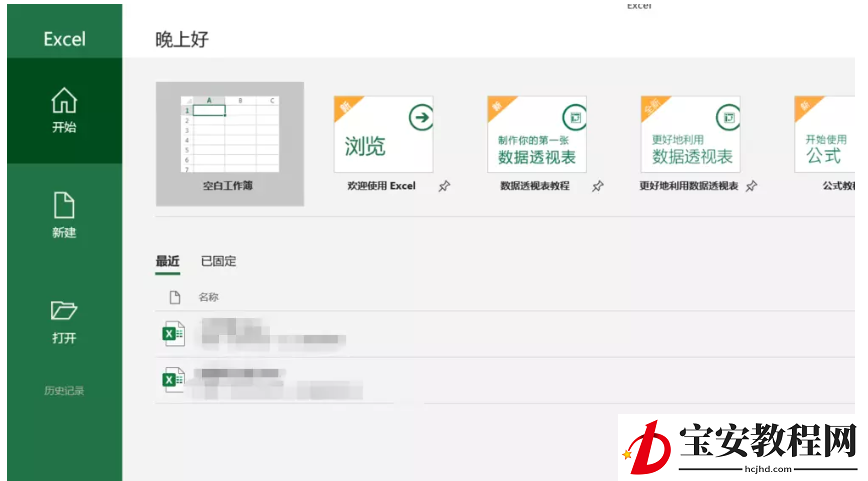Open the 制作你的第一张数据透视表 tutorial template

coord(536,134)
